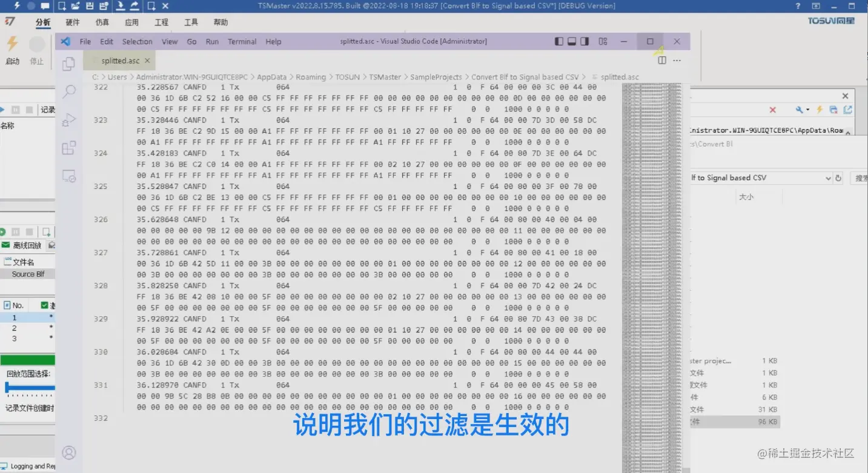Screen dimensions: 868x473
Task: Click red X delete icon in right panel
Action: coord(772,110)
